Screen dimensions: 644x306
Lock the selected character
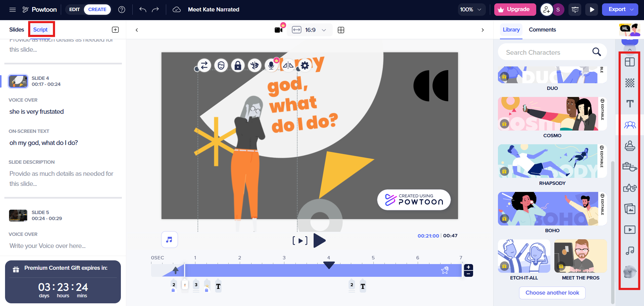pos(238,65)
